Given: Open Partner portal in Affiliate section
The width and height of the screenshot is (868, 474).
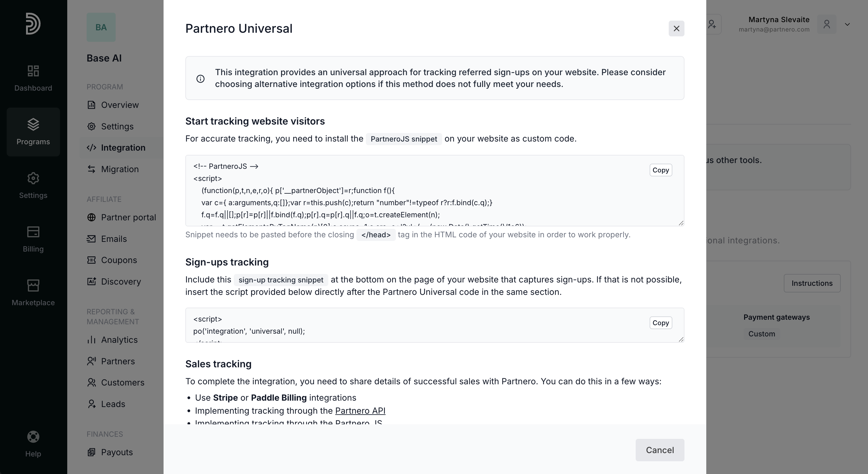Looking at the screenshot, I should (128, 217).
